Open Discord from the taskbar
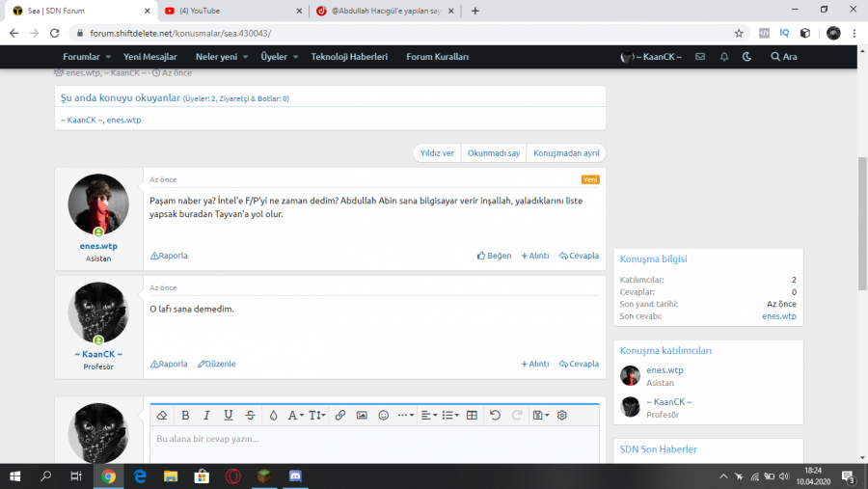Screen dimensions: 868x489 tap(295, 476)
